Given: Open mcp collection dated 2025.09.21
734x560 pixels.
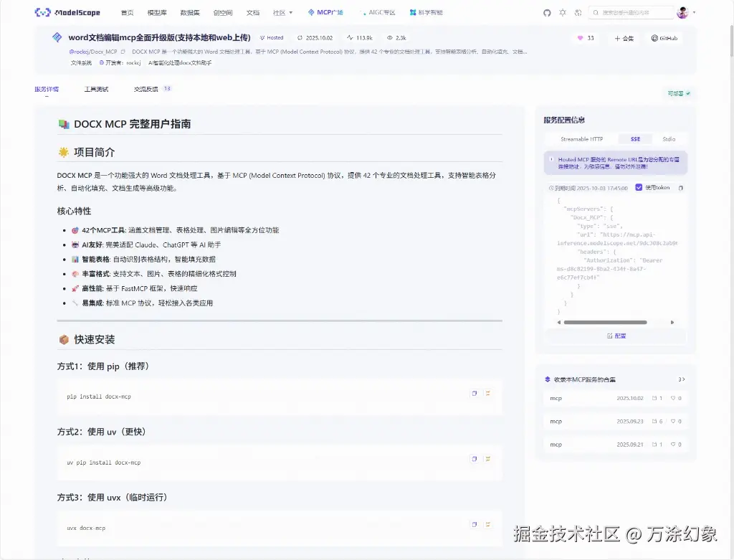Looking at the screenshot, I should tap(615, 445).
